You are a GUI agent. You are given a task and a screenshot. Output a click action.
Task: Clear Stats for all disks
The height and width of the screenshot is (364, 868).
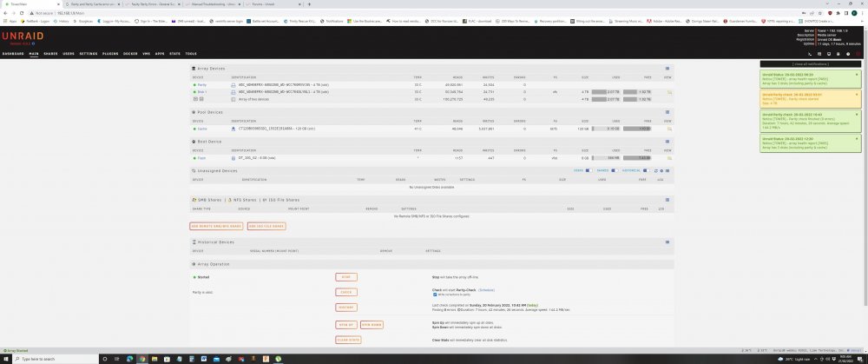click(348, 340)
